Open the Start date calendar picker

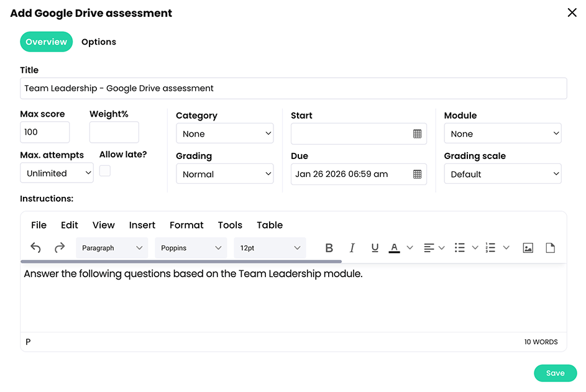[x=417, y=134]
